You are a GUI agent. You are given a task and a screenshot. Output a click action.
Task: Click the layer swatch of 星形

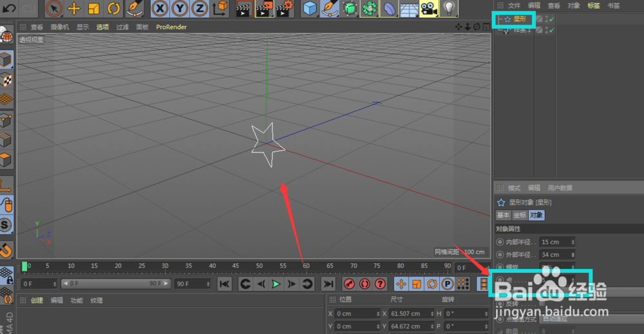click(539, 19)
